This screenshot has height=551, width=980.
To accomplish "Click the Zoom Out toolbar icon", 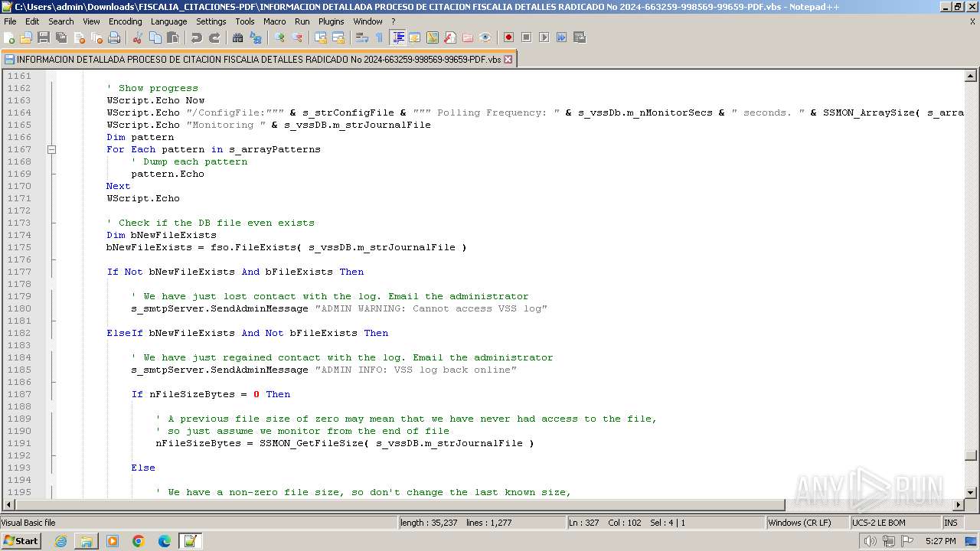I will click(x=297, y=37).
